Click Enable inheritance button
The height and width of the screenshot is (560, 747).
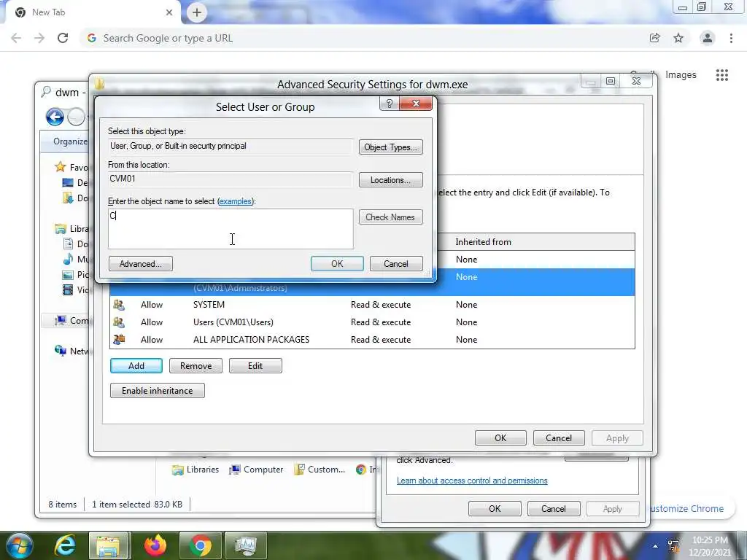158,391
